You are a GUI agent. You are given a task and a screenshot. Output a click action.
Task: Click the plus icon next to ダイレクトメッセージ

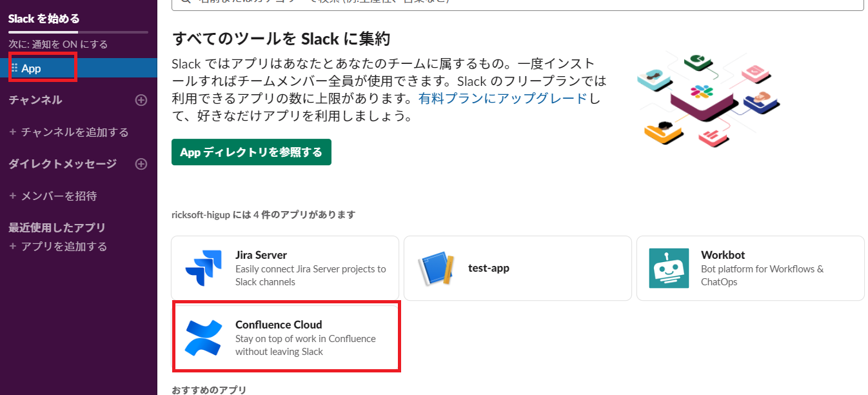(141, 164)
